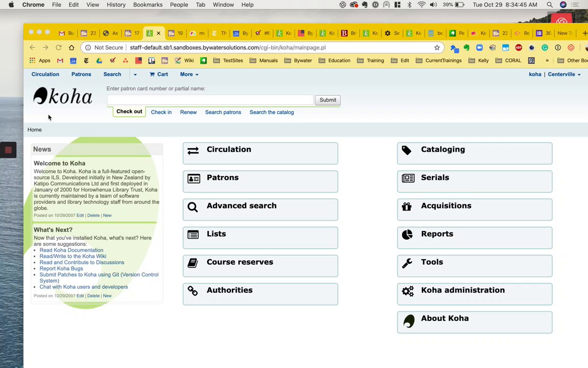Go back in browser history
Screen dimensions: 588x368
tap(33, 48)
